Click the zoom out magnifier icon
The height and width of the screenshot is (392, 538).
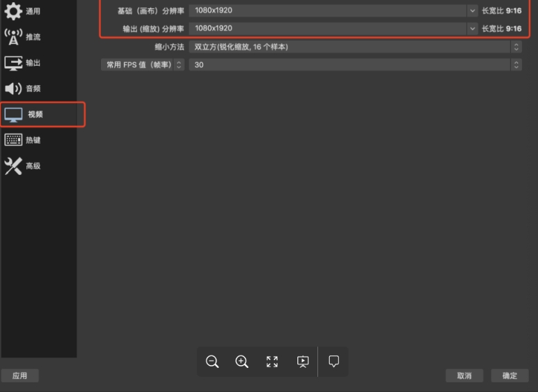point(212,362)
